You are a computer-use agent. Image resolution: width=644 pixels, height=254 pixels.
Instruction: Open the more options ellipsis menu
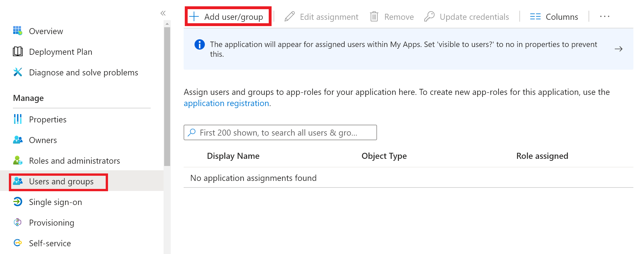click(x=604, y=17)
